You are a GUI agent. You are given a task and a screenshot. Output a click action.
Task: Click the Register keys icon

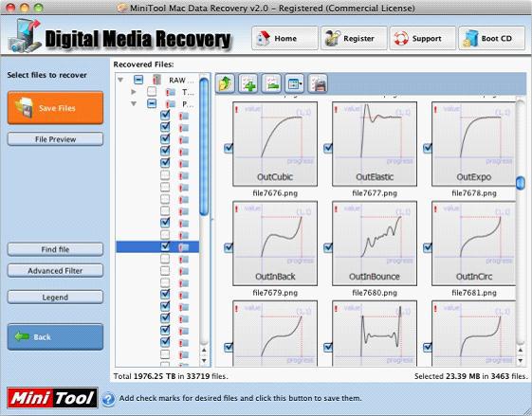point(332,38)
